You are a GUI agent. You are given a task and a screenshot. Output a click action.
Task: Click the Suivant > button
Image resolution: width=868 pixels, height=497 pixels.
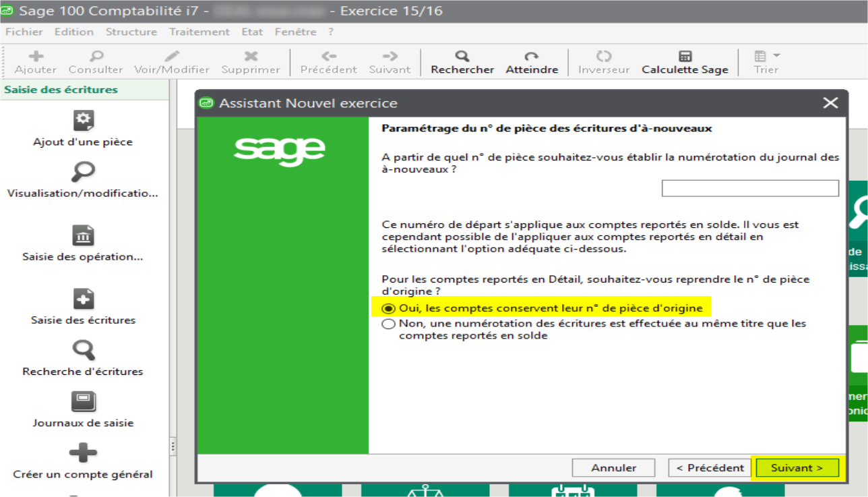[797, 468]
